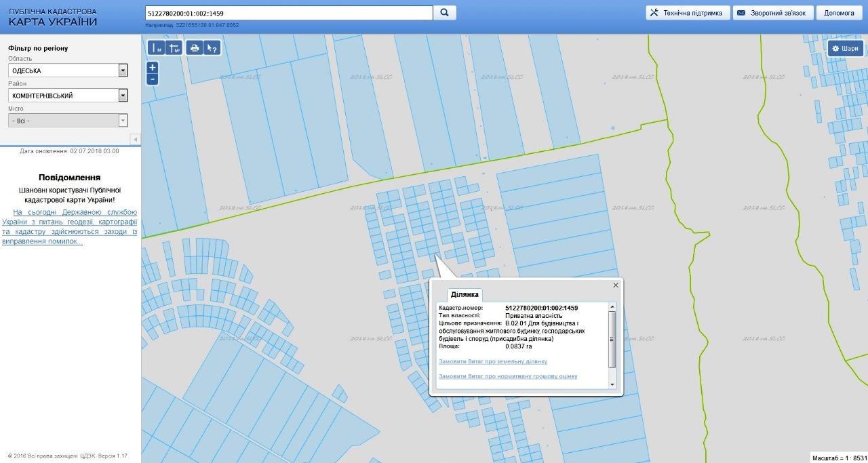Click the cadastral number search field

pyautogui.click(x=289, y=13)
